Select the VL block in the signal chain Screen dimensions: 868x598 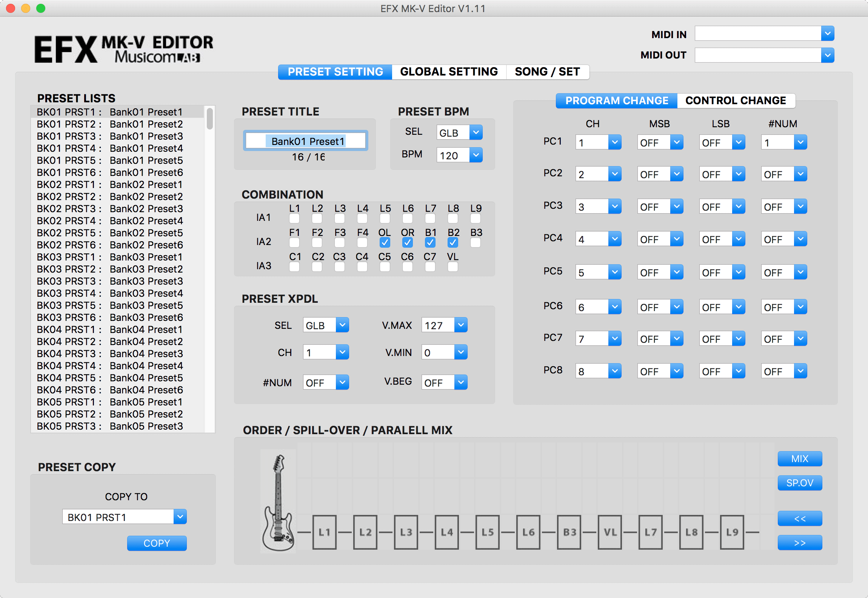click(610, 532)
